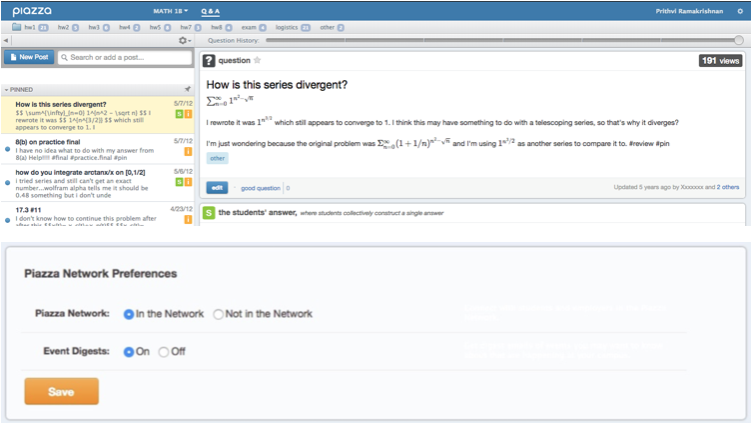This screenshot has height=423, width=751.
Task: Open the feed settings gear menu
Action: pyautogui.click(x=183, y=40)
